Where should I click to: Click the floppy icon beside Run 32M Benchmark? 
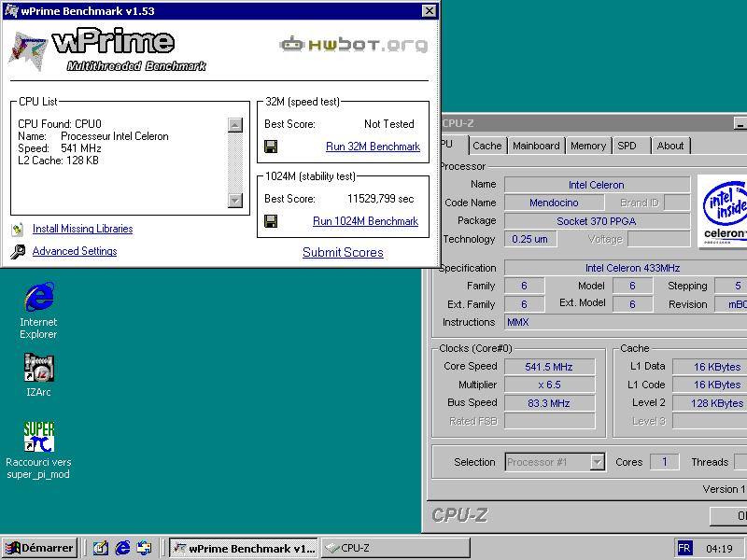tap(271, 147)
